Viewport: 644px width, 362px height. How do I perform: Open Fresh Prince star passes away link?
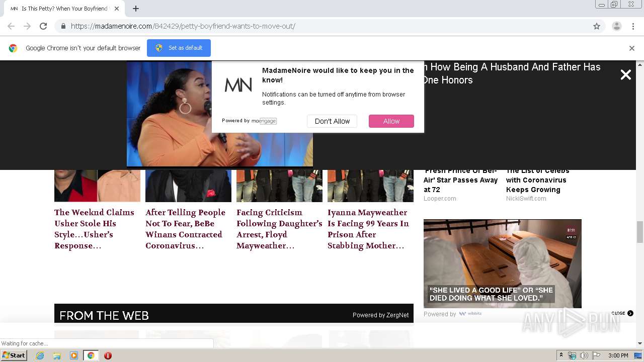pos(461,180)
